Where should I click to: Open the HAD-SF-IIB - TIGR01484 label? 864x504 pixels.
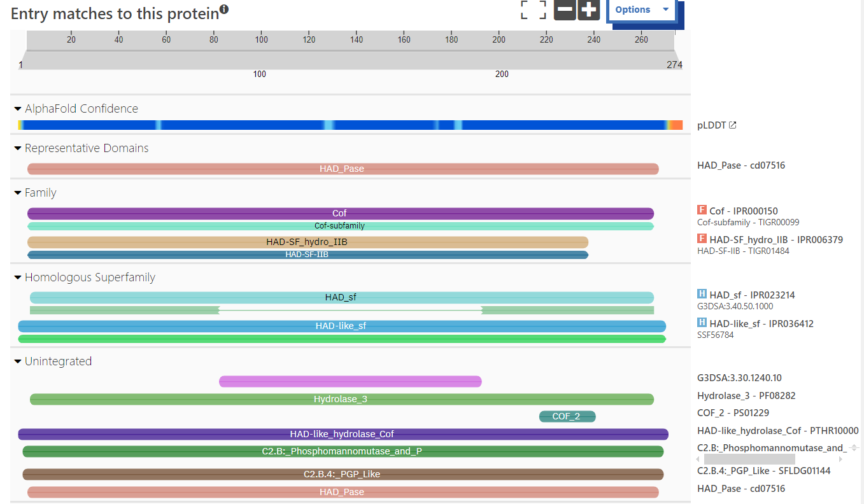click(743, 251)
